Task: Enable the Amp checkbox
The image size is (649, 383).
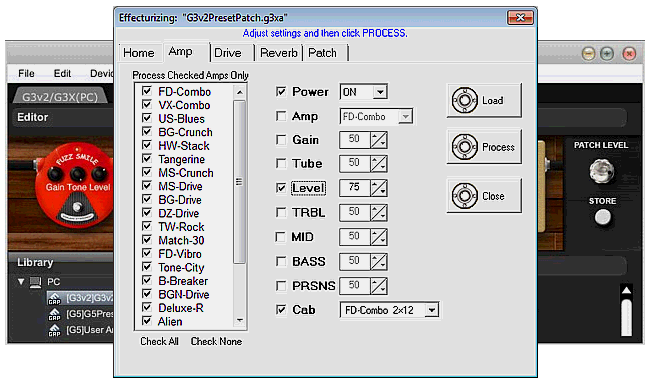Action: pos(281,116)
